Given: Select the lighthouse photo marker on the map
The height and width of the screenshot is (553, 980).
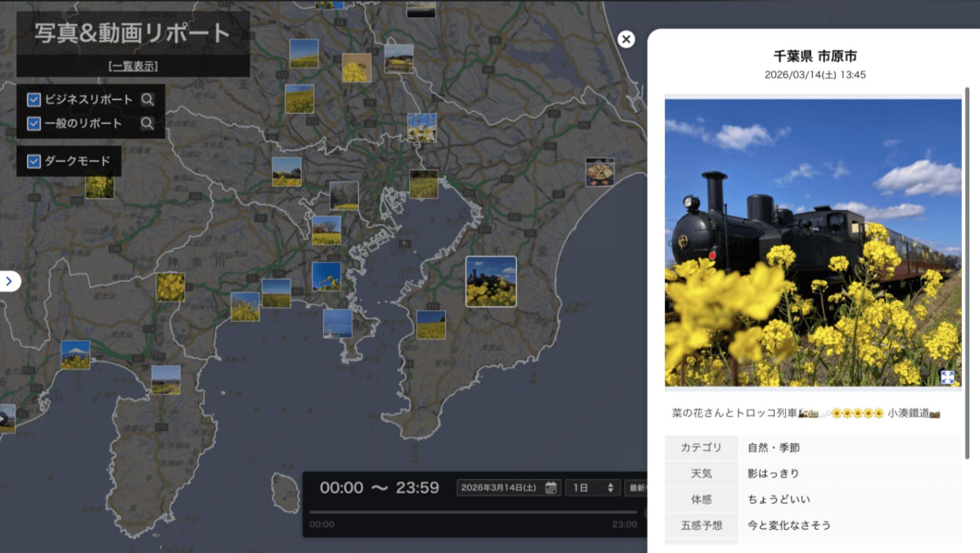Looking at the screenshot, I should (338, 323).
